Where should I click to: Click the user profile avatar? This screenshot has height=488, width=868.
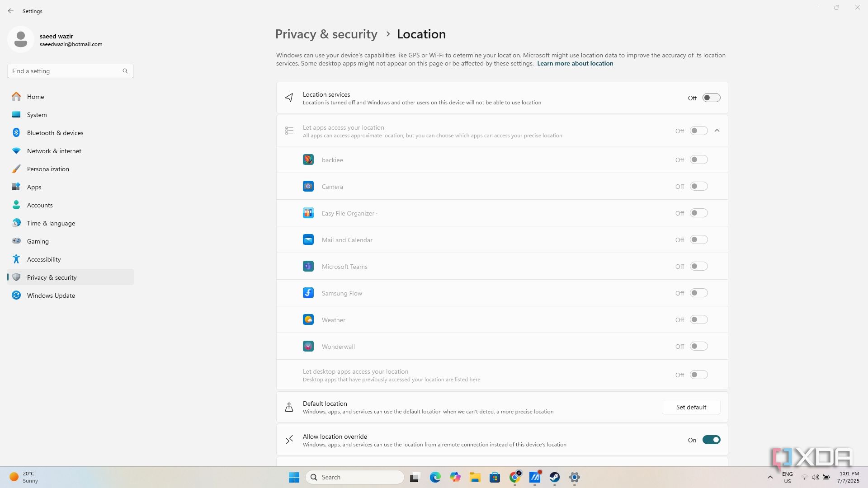click(20, 39)
